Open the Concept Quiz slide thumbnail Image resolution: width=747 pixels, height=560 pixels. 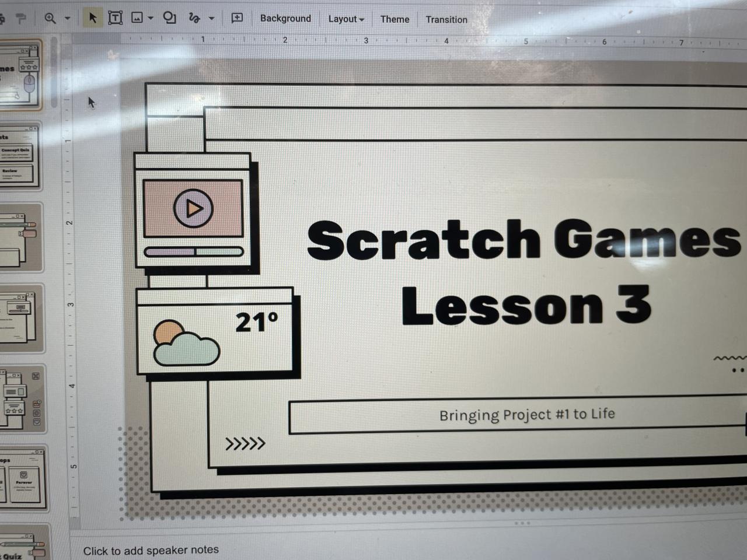pos(20,156)
